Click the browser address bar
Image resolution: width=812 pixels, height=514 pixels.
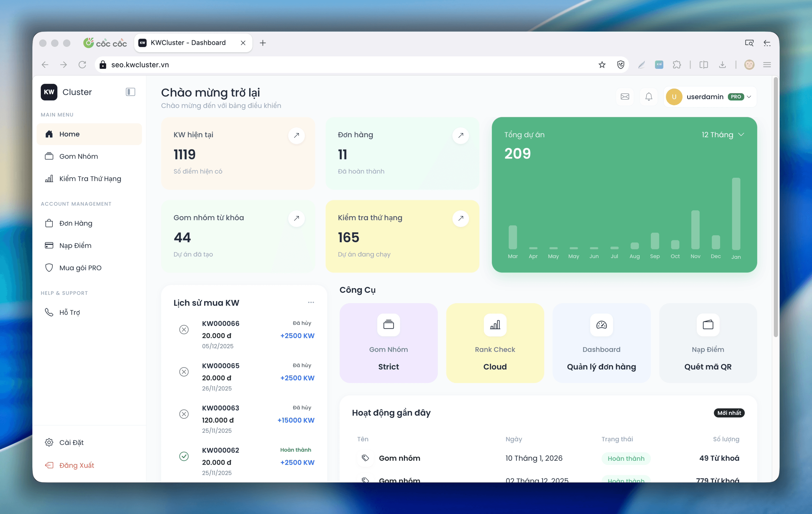coord(236,64)
